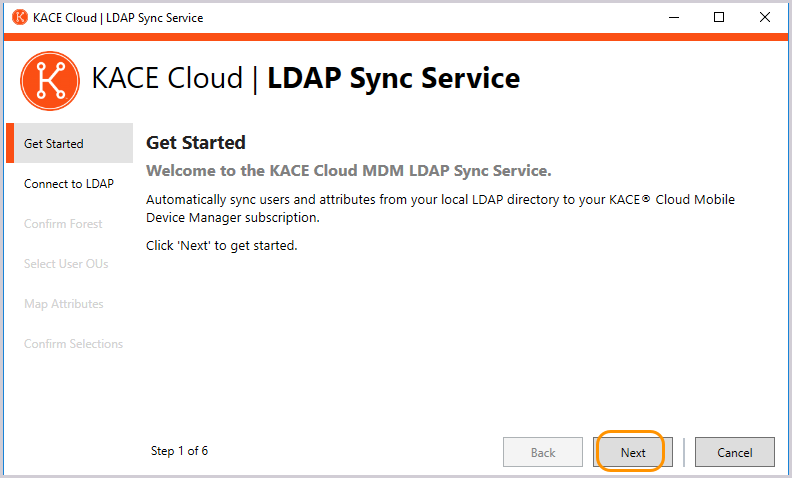Screen dimensions: 792x478
Task: Click the bold Get Started page heading
Action: click(196, 143)
